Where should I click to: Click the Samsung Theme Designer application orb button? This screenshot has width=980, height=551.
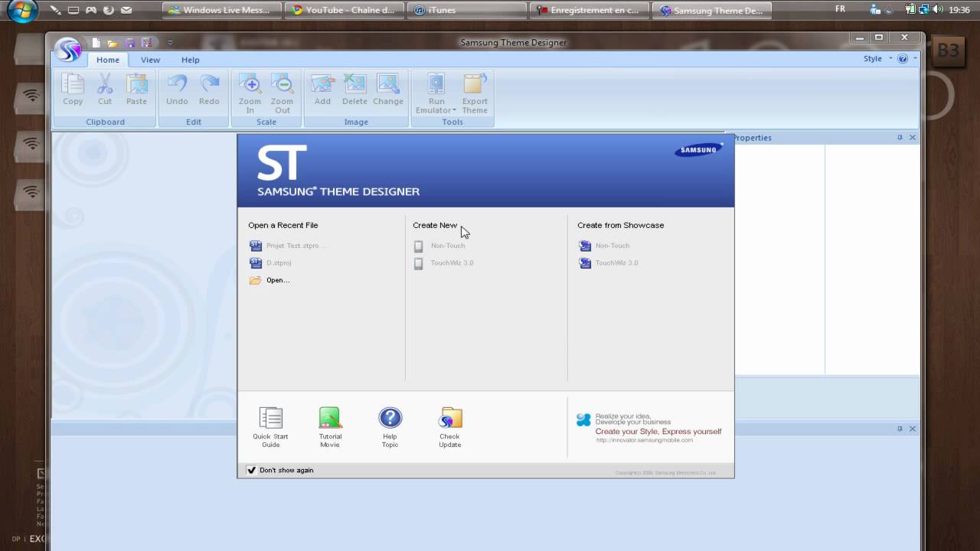pos(67,50)
